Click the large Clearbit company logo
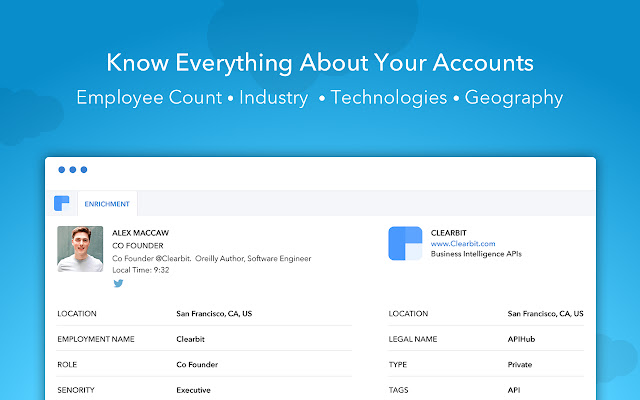 click(x=405, y=244)
